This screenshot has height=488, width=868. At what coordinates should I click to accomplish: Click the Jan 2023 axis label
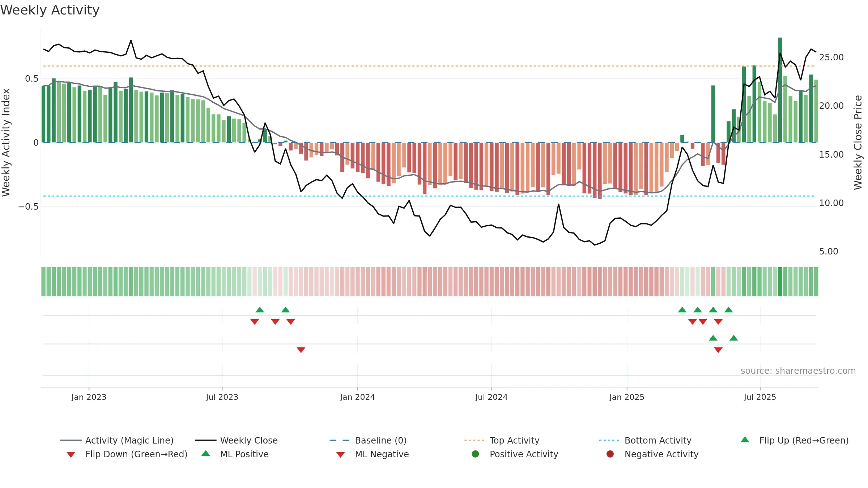89,397
